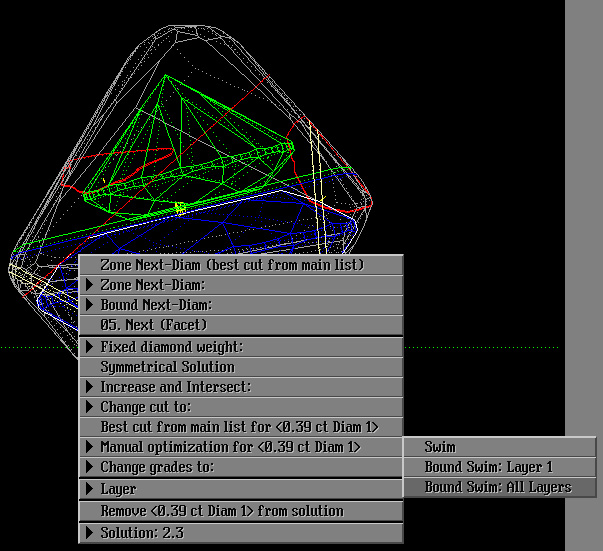The height and width of the screenshot is (551, 603).
Task: Open Increase and Intersect: submenu
Action: pyautogui.click(x=240, y=387)
